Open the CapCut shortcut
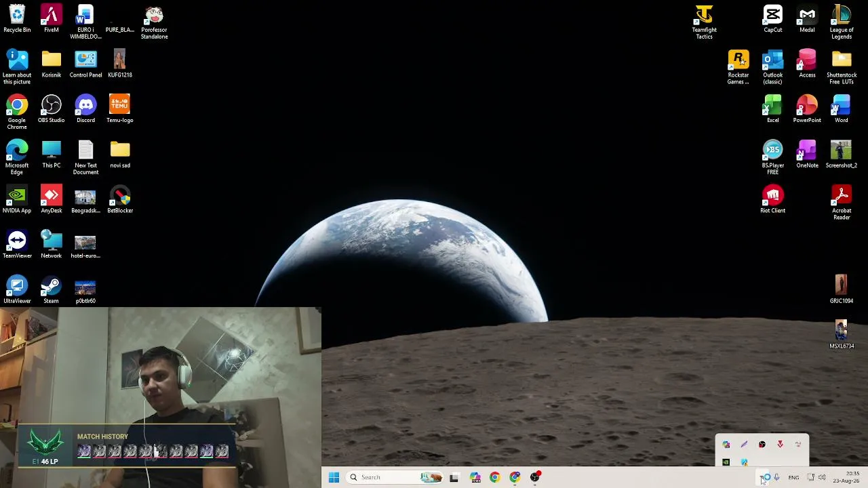Viewport: 868px width, 488px height. [x=772, y=20]
